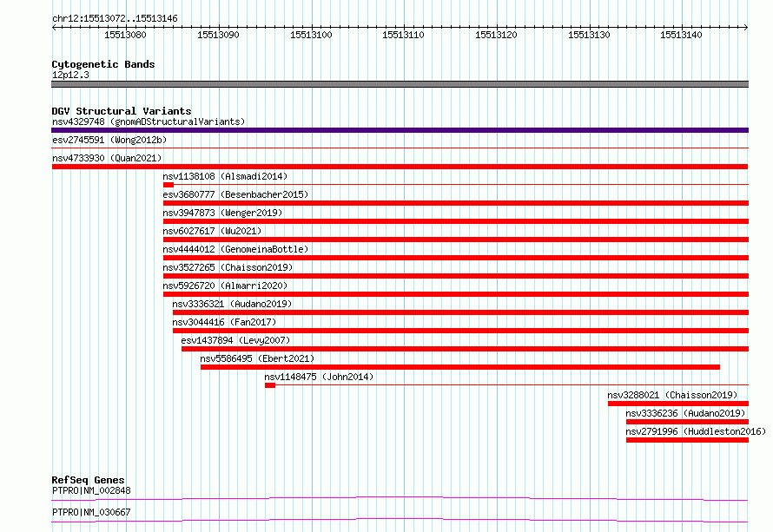Select the dark purple nsv4329748 variant bar
The image size is (773, 532).
point(400,130)
